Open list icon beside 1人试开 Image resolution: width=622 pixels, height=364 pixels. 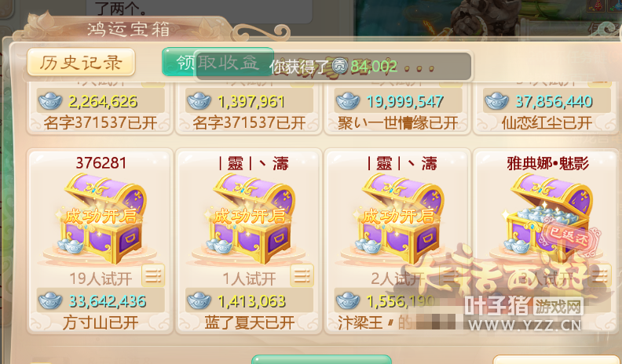click(x=302, y=275)
